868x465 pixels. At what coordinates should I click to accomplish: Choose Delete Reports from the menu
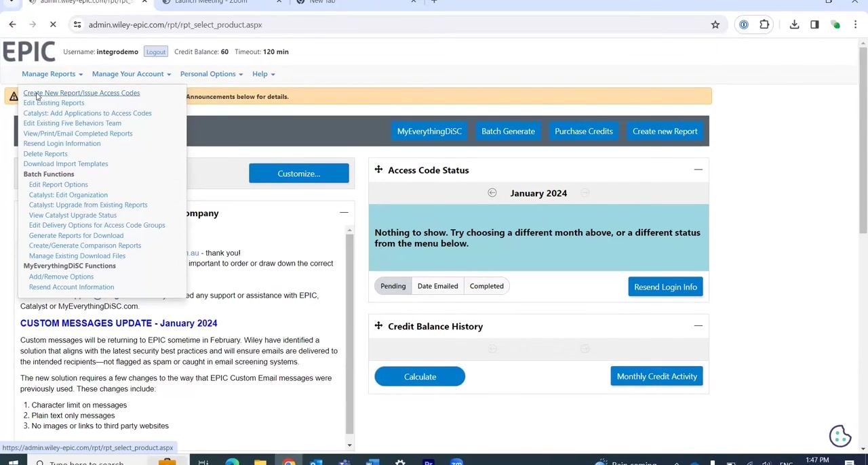pyautogui.click(x=45, y=154)
